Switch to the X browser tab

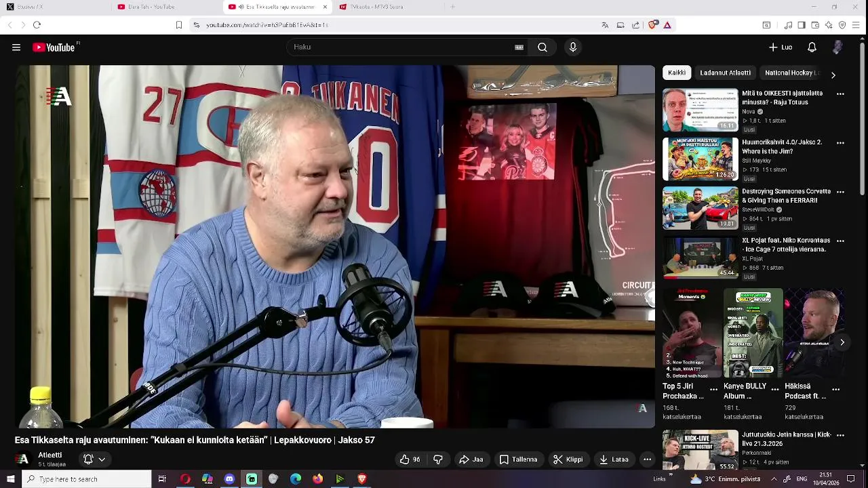(x=54, y=7)
